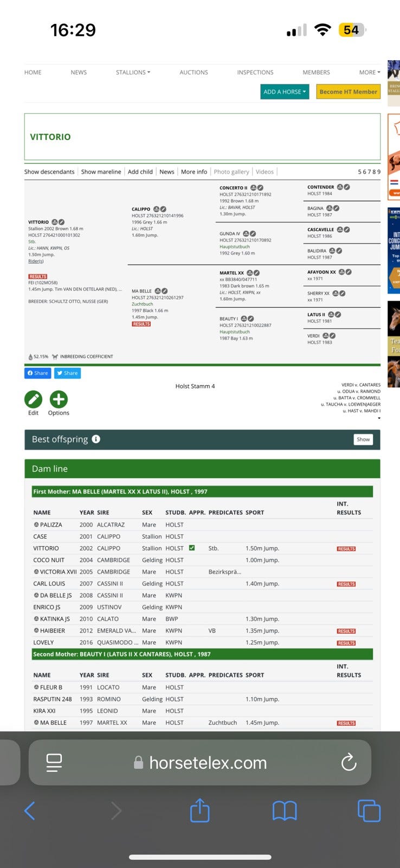The height and width of the screenshot is (868, 400).
Task: Open Safari tabs overview icon
Action: pyautogui.click(x=369, y=811)
